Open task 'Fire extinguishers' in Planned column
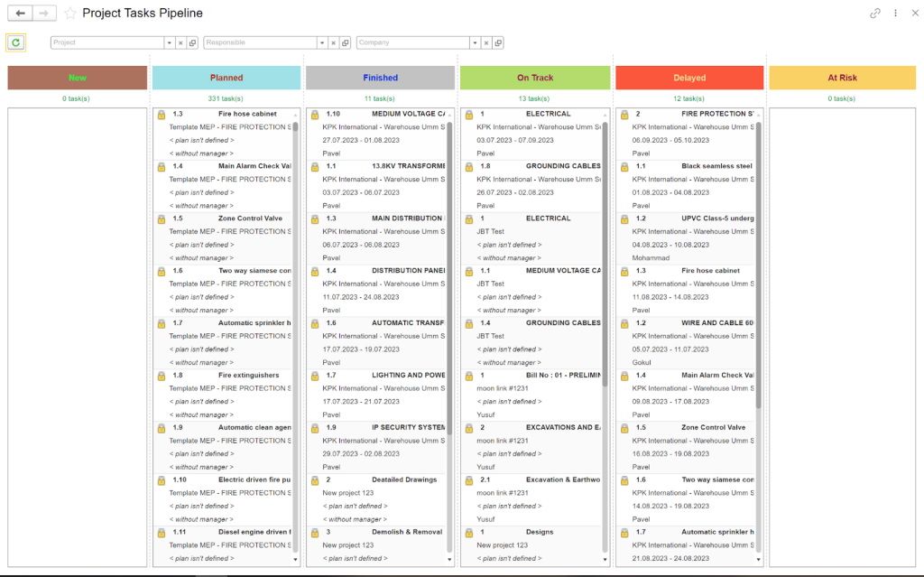Image resolution: width=924 pixels, height=577 pixels. click(x=249, y=376)
